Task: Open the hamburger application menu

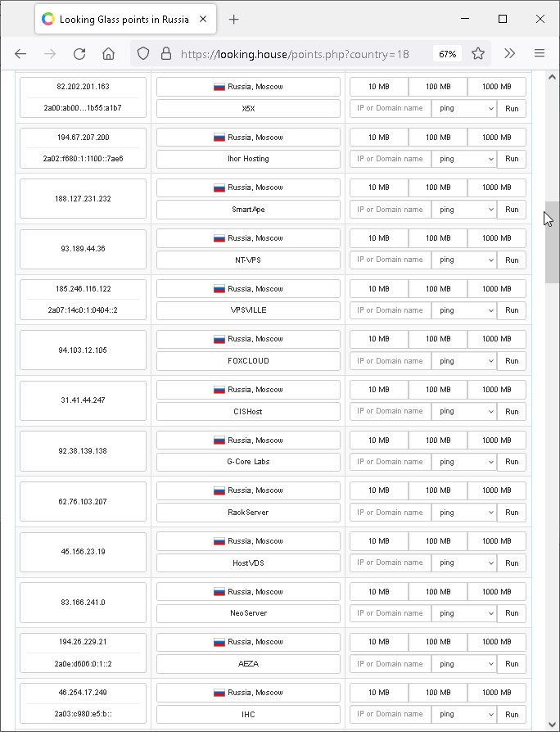Action: (540, 53)
